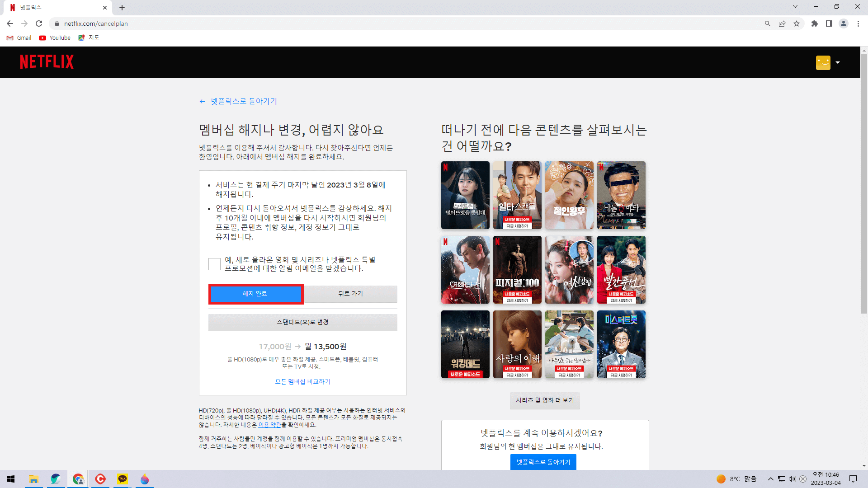This screenshot has height=488, width=868.
Task: Open the red C app in taskbar
Action: [x=100, y=479]
